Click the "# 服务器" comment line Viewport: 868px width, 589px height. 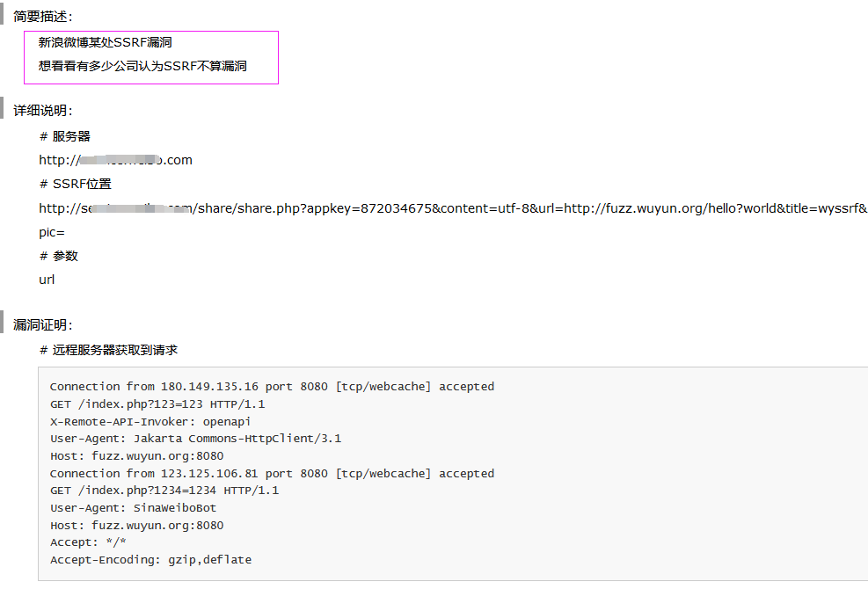pos(65,136)
